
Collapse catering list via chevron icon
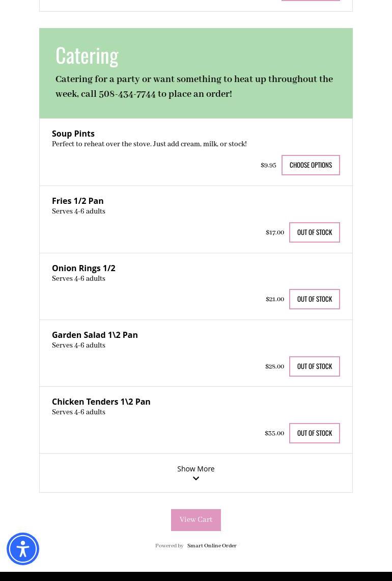195,478
